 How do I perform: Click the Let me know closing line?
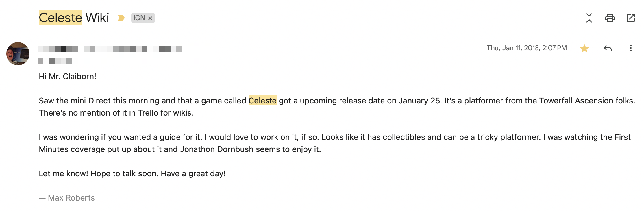(x=132, y=173)
